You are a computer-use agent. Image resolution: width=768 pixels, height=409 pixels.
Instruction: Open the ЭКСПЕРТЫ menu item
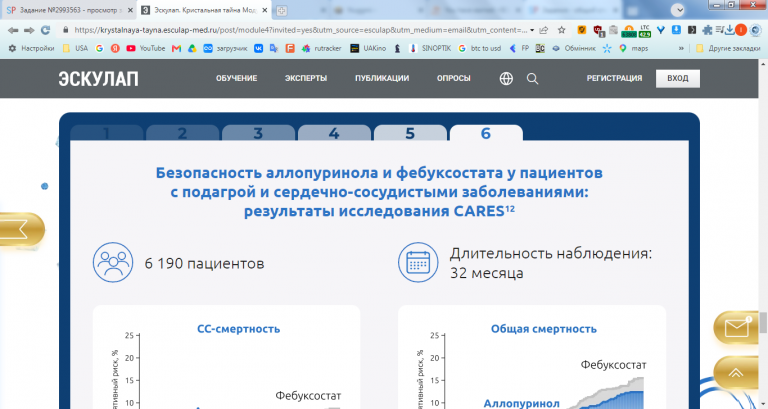point(306,78)
